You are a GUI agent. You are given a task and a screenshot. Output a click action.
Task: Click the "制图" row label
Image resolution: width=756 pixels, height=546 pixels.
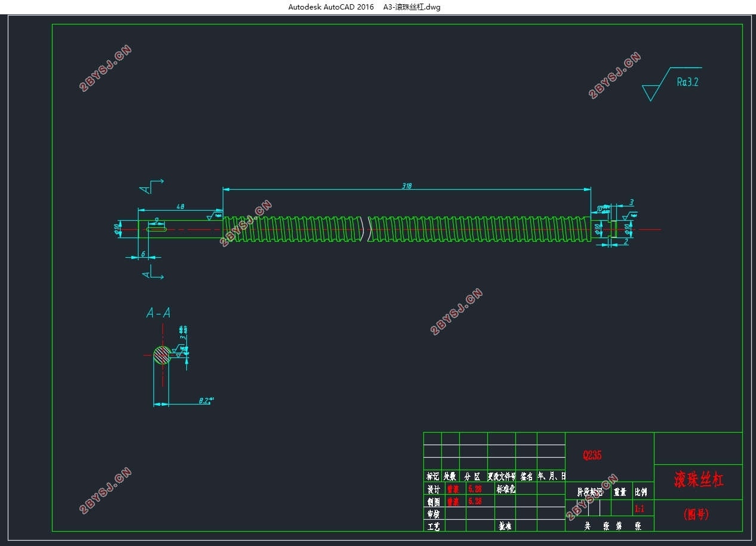coord(433,502)
